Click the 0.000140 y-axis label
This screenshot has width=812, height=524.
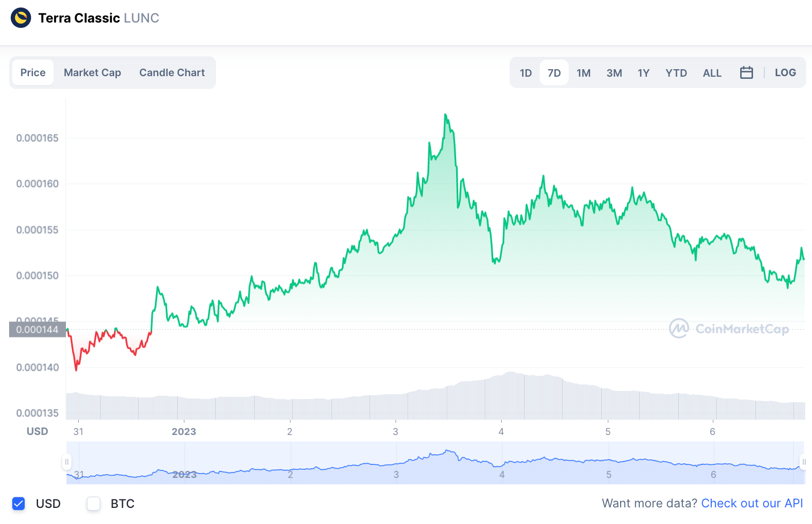pos(38,367)
